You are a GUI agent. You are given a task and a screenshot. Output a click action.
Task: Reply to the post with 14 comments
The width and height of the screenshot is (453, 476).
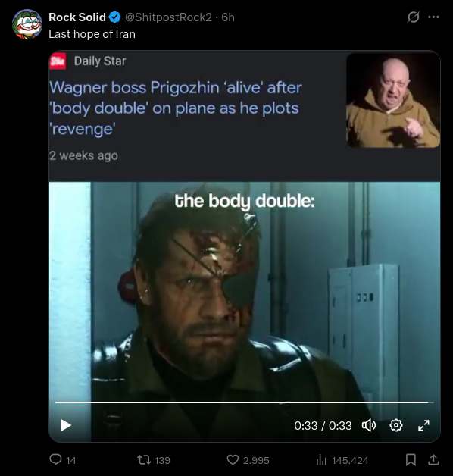63,460
